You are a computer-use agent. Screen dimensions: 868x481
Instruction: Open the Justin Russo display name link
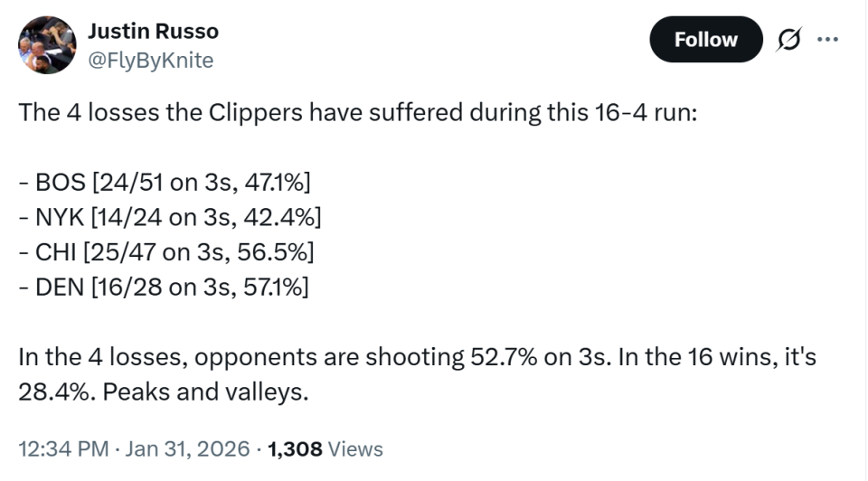point(153,31)
